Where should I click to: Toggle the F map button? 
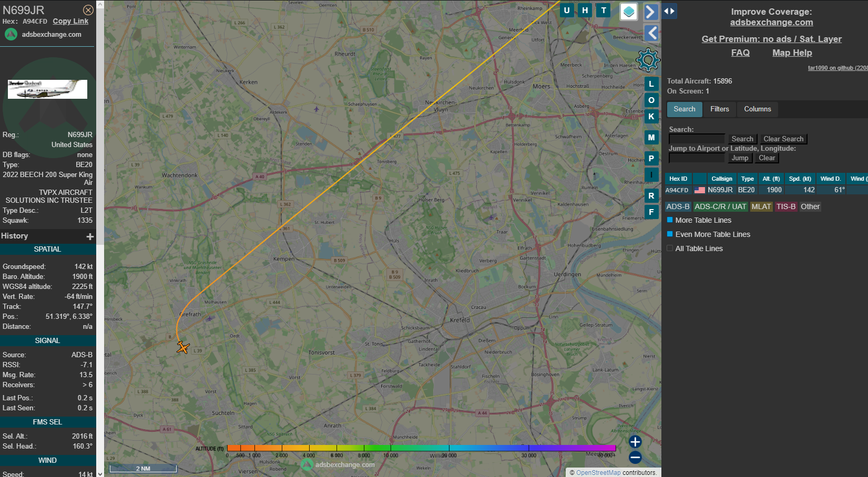coord(651,212)
